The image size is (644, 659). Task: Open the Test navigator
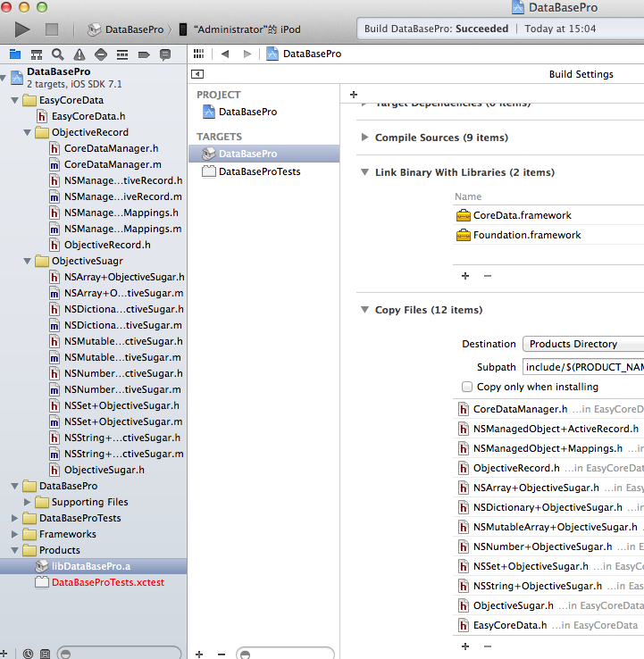(x=101, y=54)
